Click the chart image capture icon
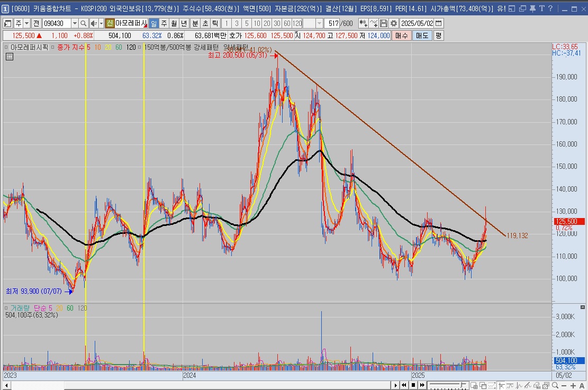Image resolution: width=588 pixels, height=390 pixels. click(546, 385)
